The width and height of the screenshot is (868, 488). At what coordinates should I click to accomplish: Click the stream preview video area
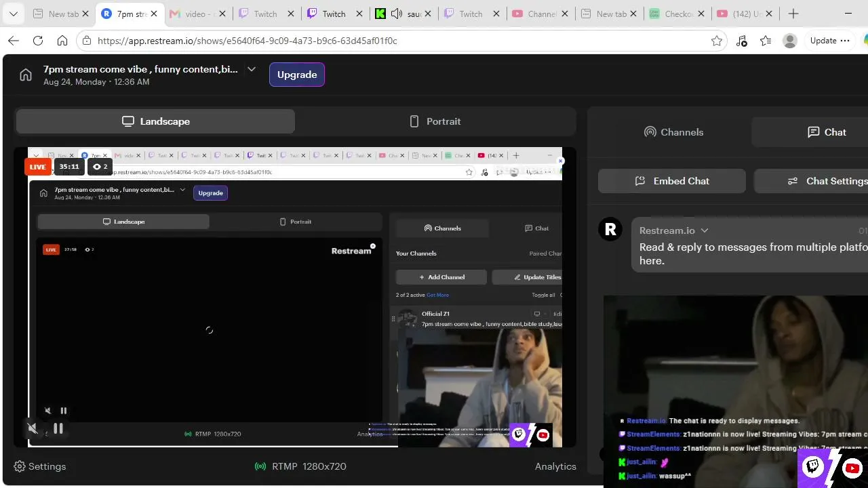(295, 297)
